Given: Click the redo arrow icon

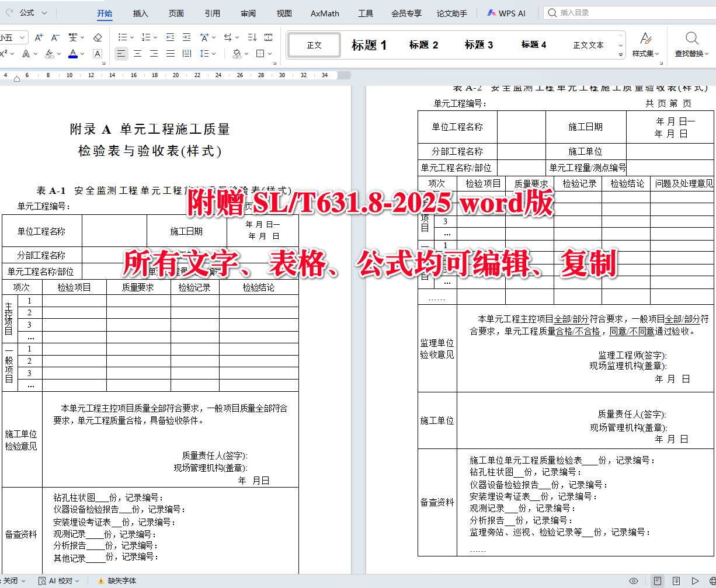Looking at the screenshot, I should pos(9,13).
